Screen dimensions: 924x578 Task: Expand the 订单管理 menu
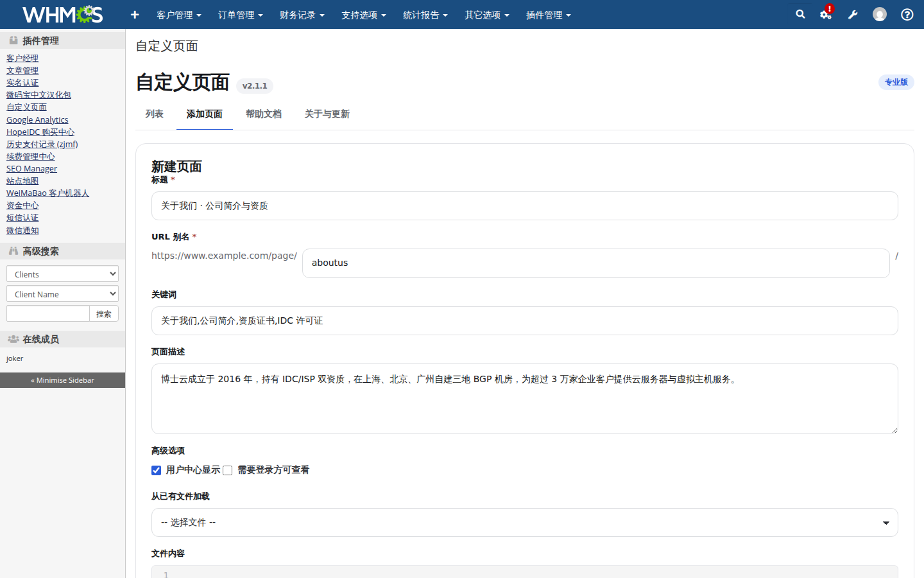241,15
